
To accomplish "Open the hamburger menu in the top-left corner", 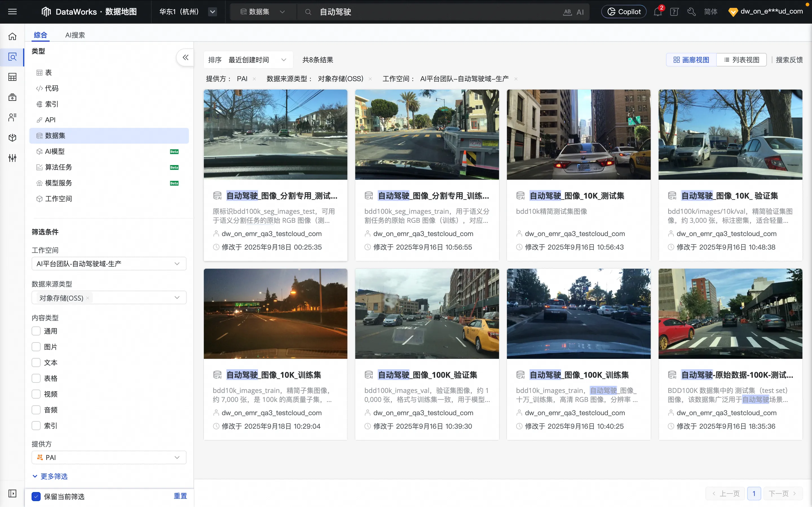I will tap(12, 12).
